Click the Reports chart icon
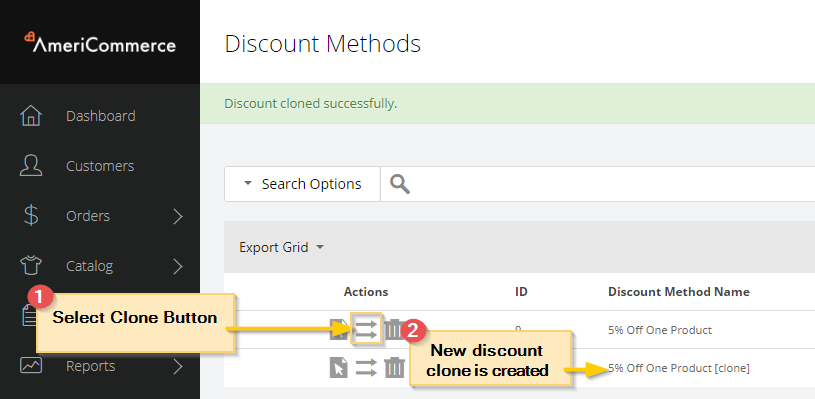815x399 pixels. pyautogui.click(x=31, y=366)
